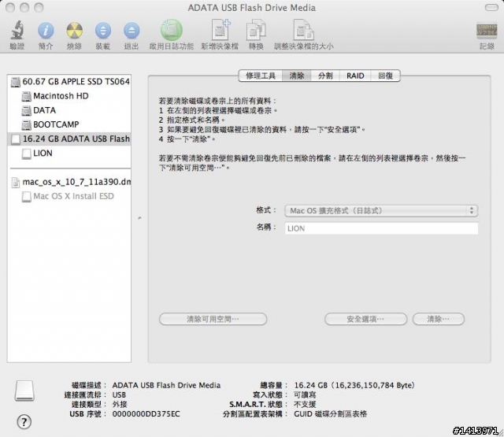Open the Info toolbar icon
The width and height of the screenshot is (504, 437).
(x=46, y=31)
